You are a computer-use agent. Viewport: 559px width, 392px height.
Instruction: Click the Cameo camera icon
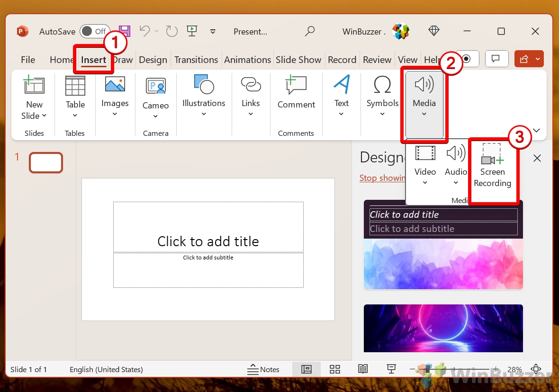click(x=156, y=86)
